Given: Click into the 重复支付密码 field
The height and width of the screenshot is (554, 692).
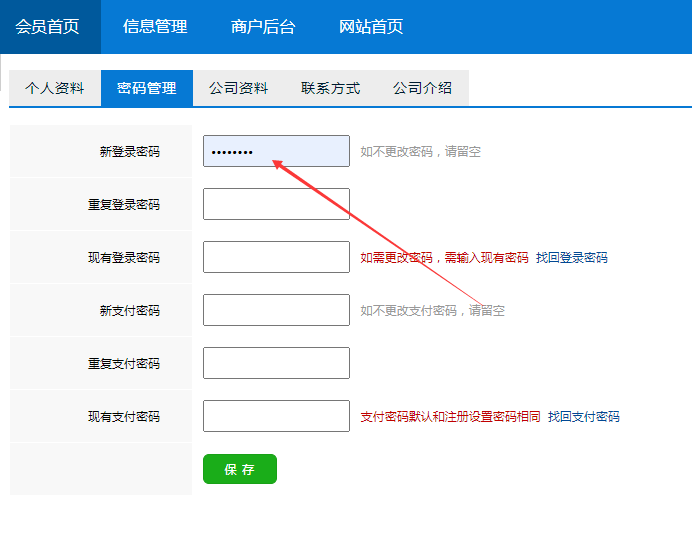Looking at the screenshot, I should [x=276, y=363].
